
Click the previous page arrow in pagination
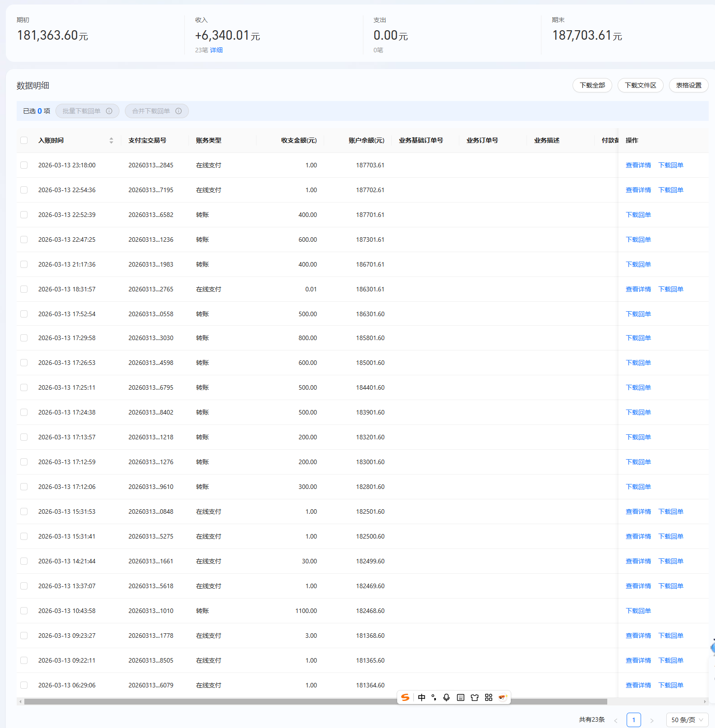[616, 720]
